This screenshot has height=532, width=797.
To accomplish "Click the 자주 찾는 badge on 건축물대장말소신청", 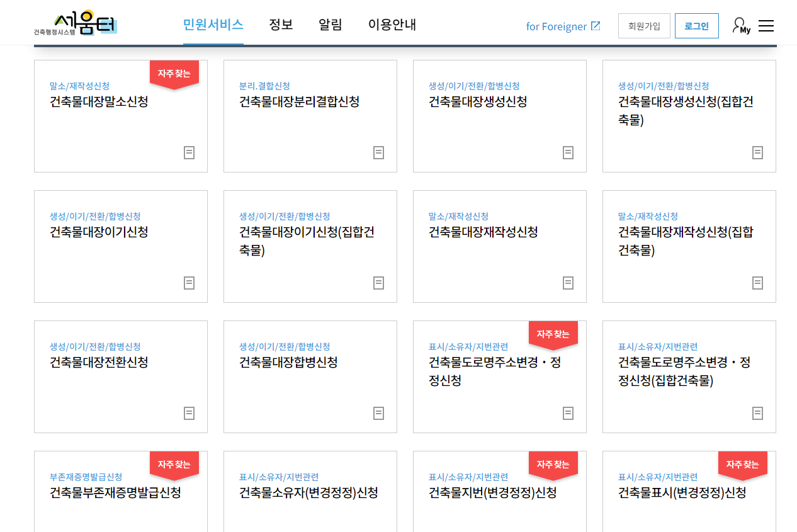I will click(174, 74).
